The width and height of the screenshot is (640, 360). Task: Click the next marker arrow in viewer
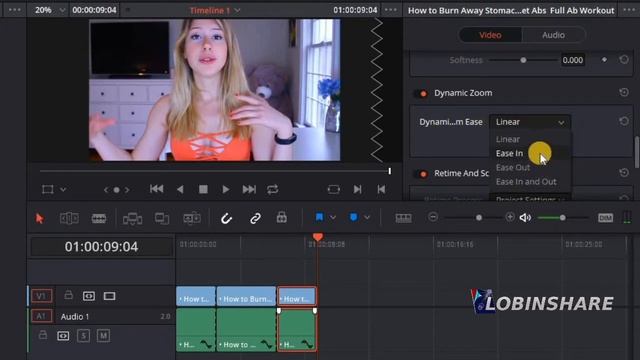click(127, 190)
